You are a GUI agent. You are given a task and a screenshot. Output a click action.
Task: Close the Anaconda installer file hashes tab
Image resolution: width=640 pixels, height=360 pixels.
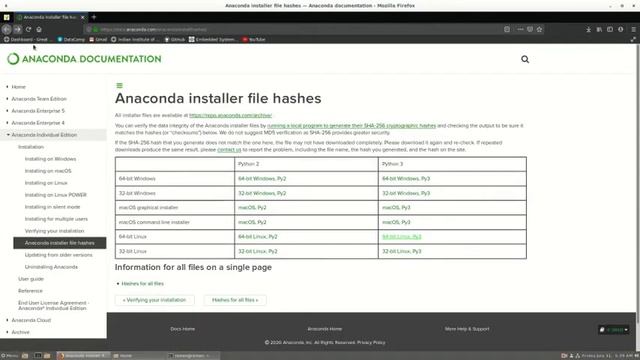point(82,17)
